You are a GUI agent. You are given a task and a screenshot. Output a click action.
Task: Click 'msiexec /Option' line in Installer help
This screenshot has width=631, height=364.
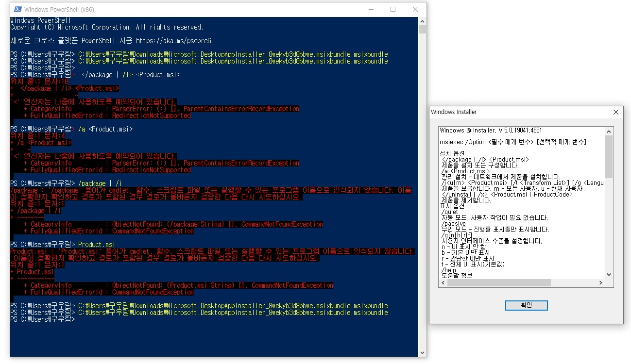coord(513,142)
